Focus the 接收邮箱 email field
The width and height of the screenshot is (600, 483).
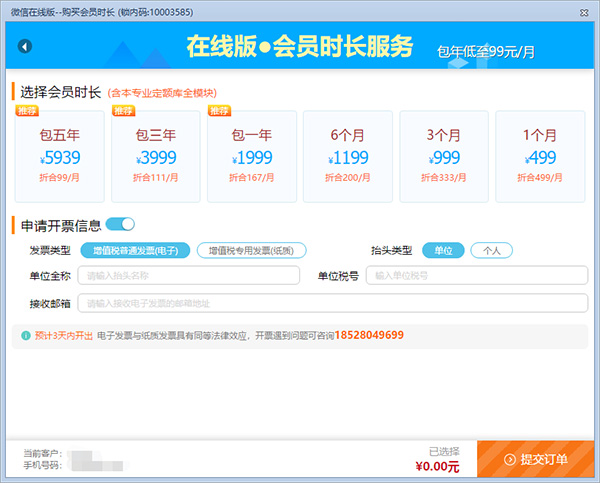pos(333,303)
